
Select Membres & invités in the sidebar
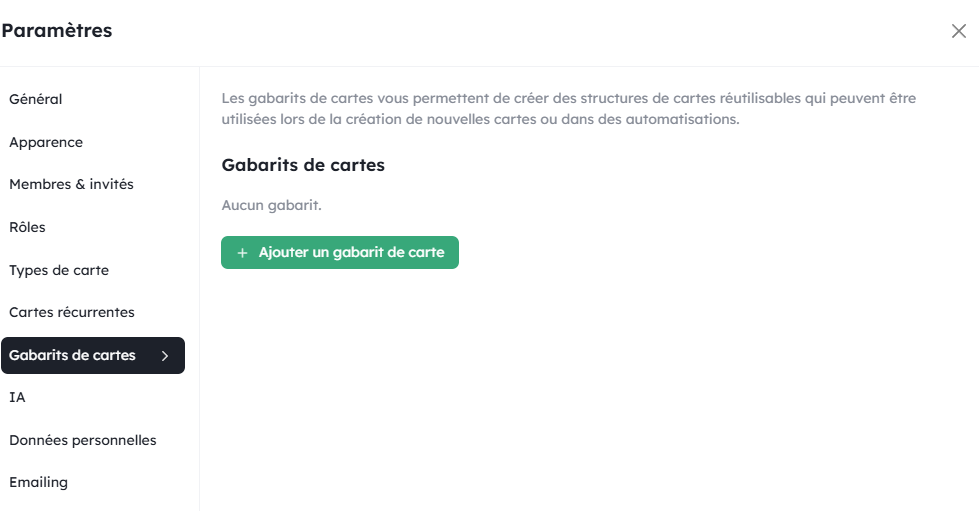point(71,184)
